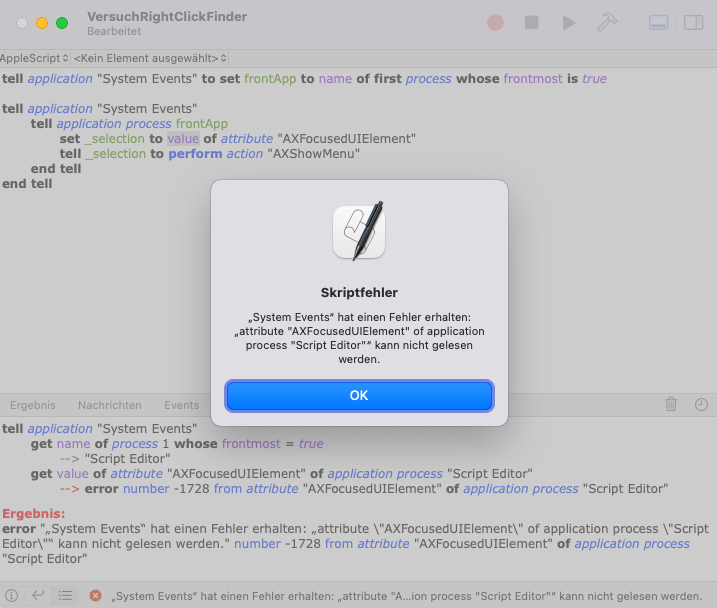Click the final 'end tell' line
Viewport: 717px width, 608px height.
[x=27, y=184]
